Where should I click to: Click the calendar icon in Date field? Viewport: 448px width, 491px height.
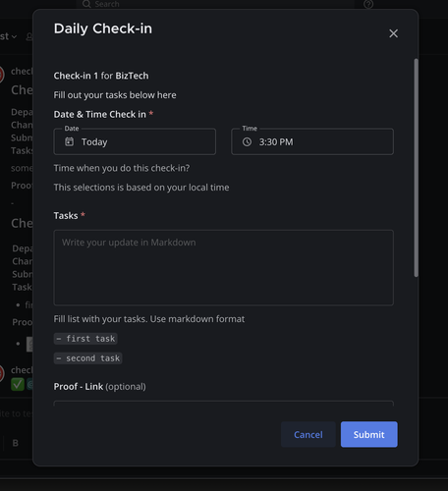coord(69,141)
